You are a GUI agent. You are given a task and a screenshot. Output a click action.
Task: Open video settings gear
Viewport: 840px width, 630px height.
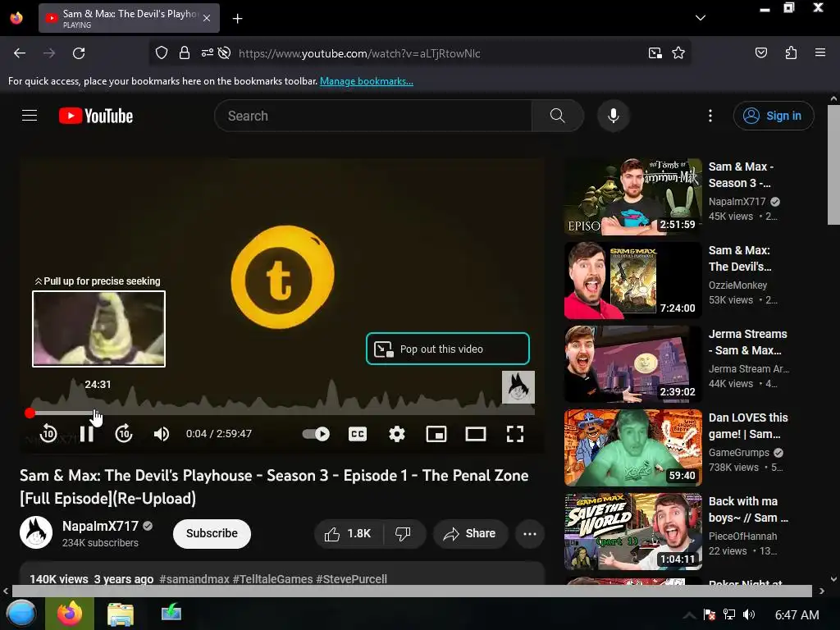click(396, 433)
